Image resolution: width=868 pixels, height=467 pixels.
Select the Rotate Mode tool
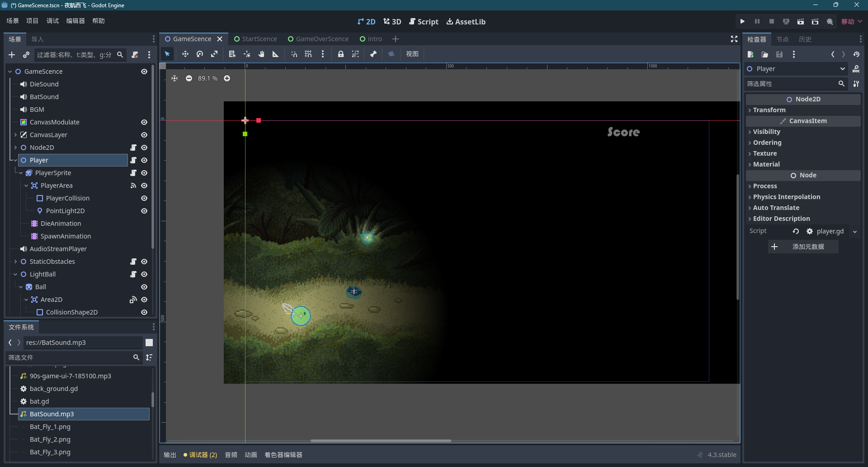click(200, 54)
